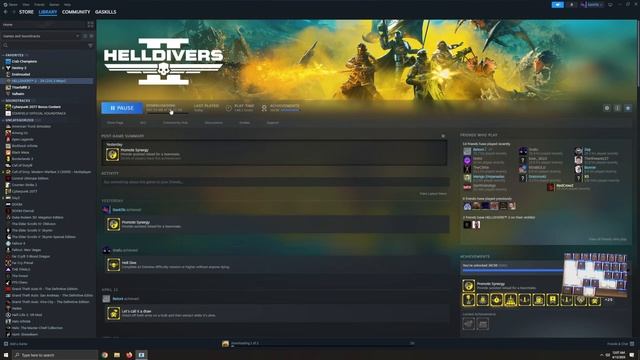Click the main page vertical scrollbar

tap(638, 53)
